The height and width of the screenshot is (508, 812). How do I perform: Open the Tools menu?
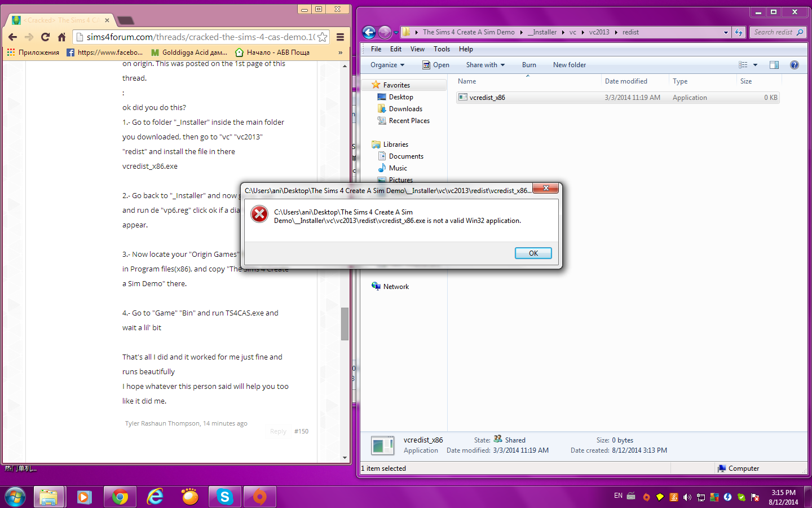(x=442, y=49)
